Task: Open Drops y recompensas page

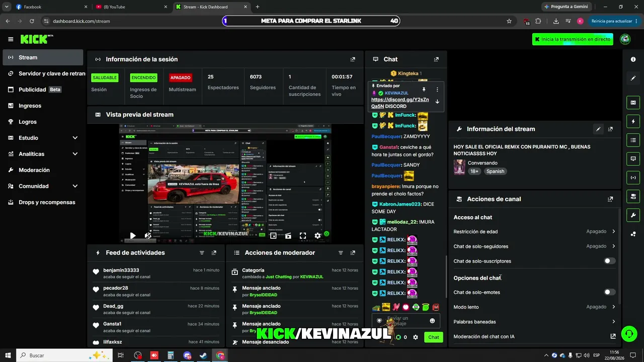Action: [43, 202]
